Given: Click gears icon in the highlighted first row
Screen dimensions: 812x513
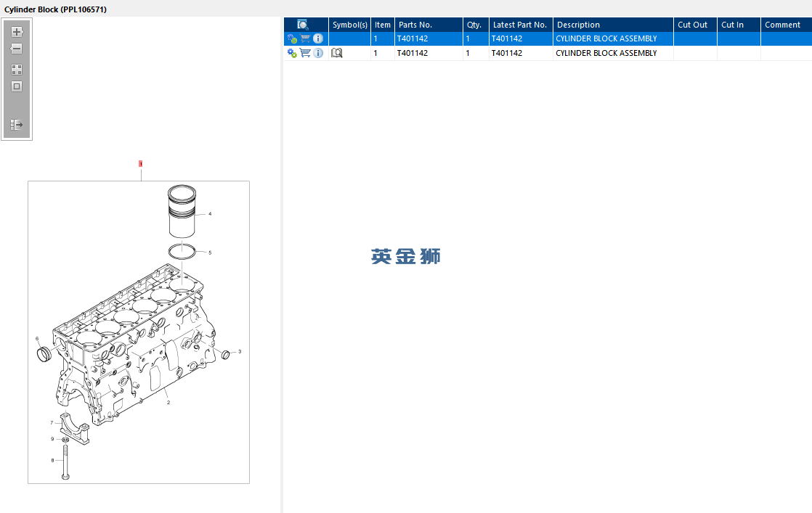Looking at the screenshot, I should (292, 38).
